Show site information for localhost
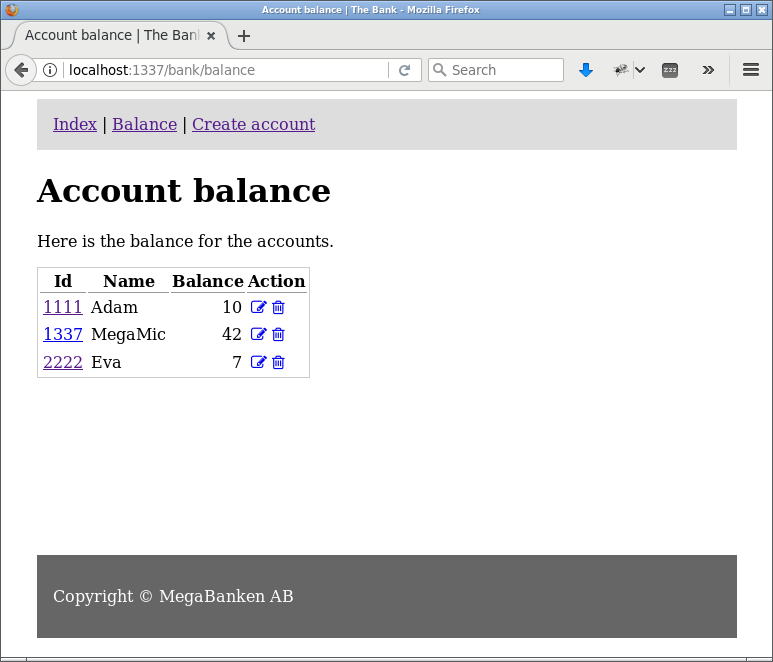Image resolution: width=773 pixels, height=662 pixels. (x=50, y=70)
